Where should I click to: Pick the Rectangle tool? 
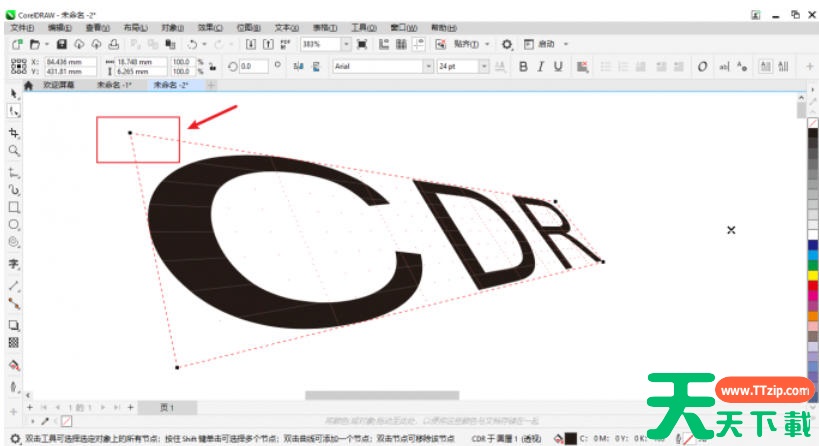pyautogui.click(x=14, y=207)
